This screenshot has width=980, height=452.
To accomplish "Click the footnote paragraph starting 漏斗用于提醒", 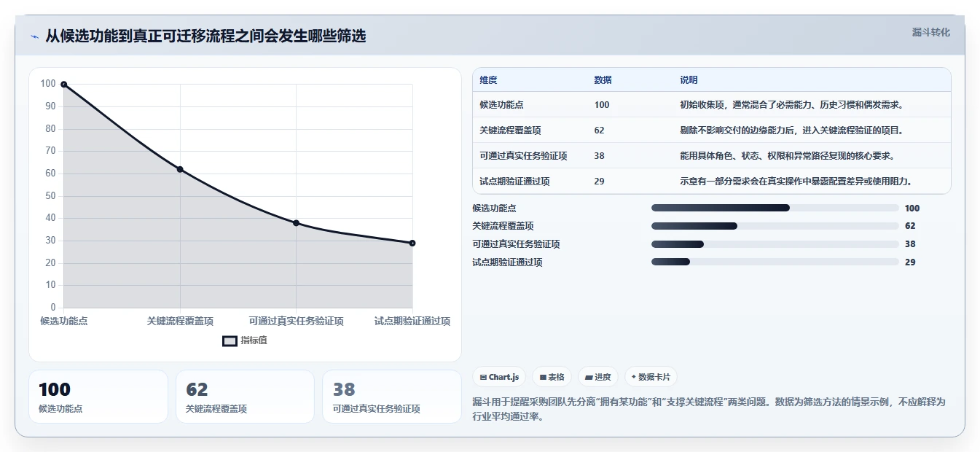I will pos(709,410).
